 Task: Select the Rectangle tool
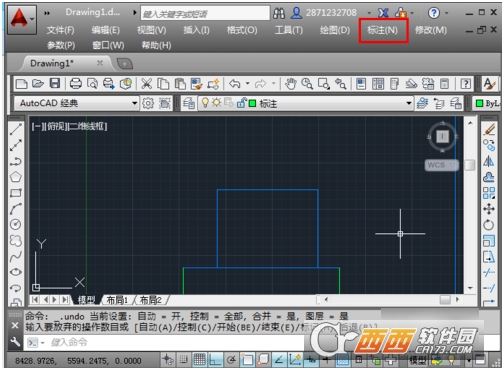pos(16,193)
